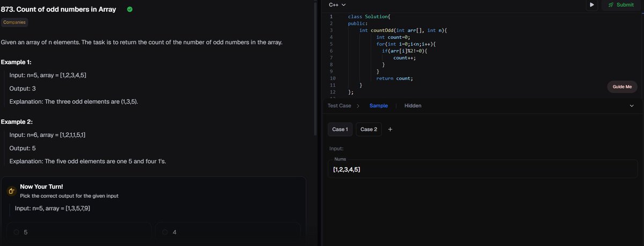
Task: Click text 'Output: 5' in Example 2
Action: pyautogui.click(x=23, y=148)
